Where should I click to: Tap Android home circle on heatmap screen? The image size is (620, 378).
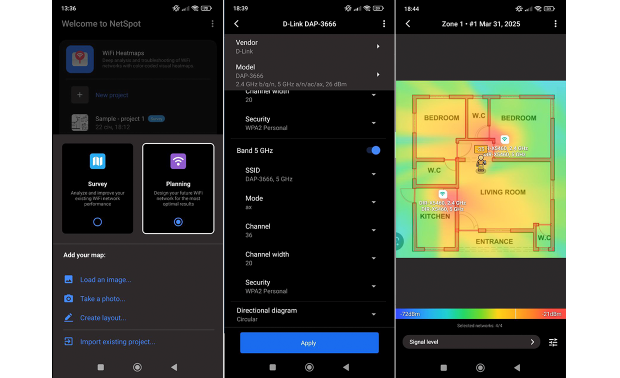(x=480, y=367)
